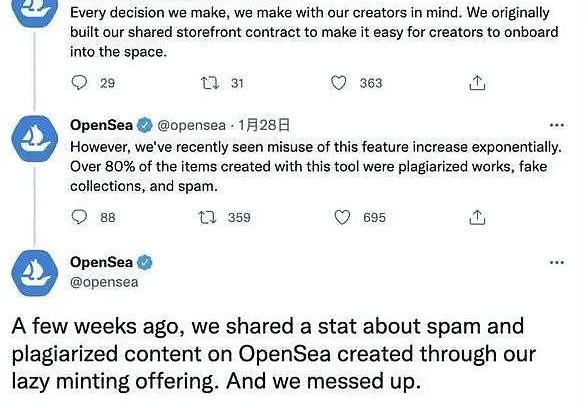
Task: Open more options for the bottom OpenSea tweet
Action: [x=556, y=262]
